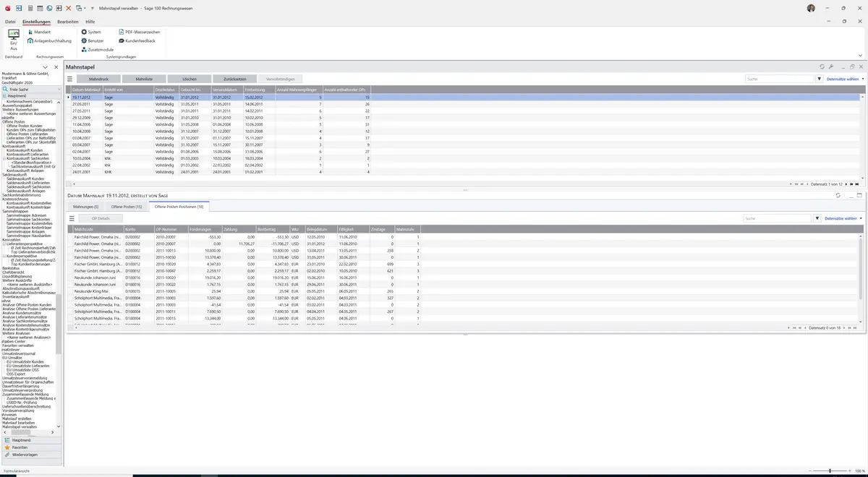Click the user avatar in the title bar
This screenshot has width=868, height=477.
[x=811, y=8]
